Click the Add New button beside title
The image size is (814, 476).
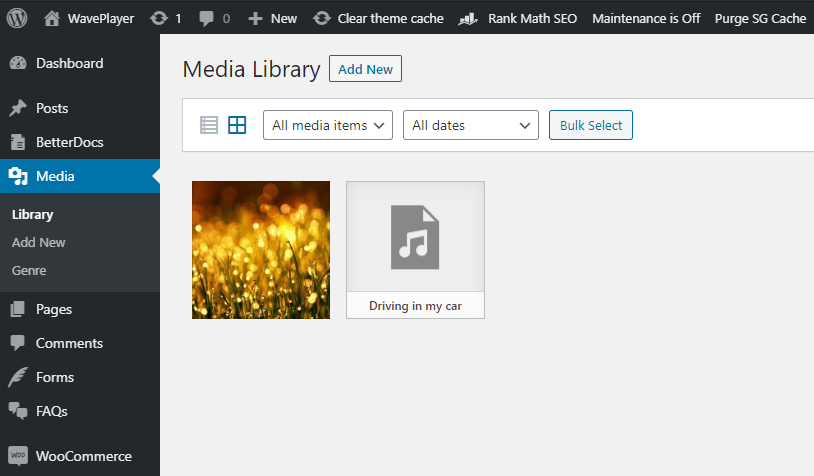365,69
